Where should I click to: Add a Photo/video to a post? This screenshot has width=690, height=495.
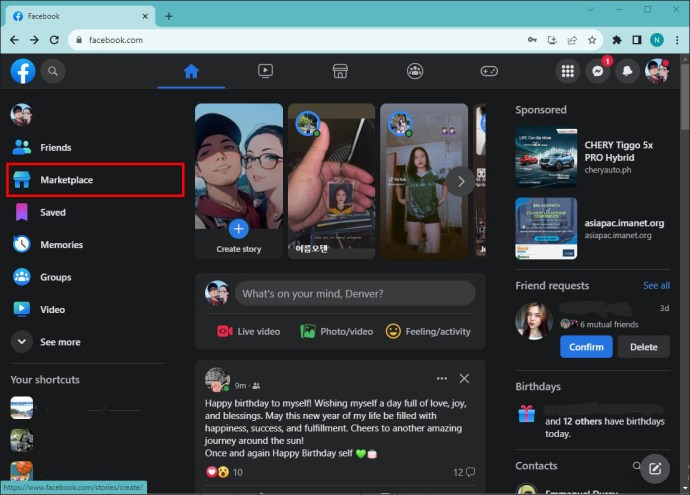pyautogui.click(x=337, y=331)
